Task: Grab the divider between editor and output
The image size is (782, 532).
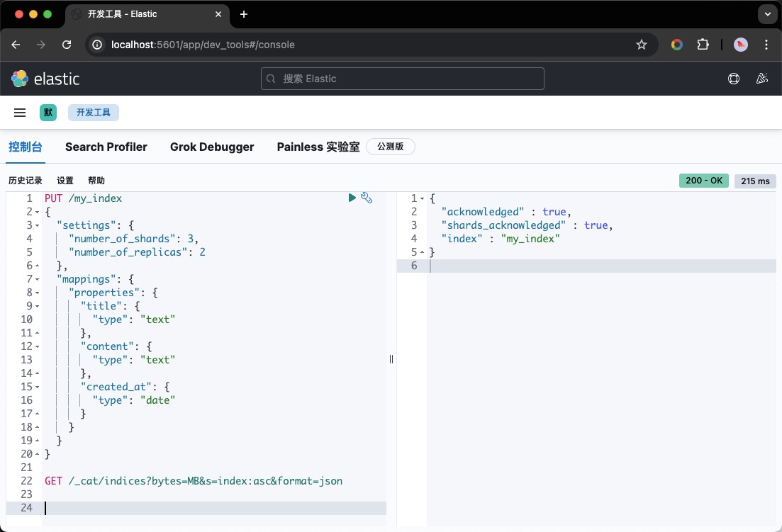Action: click(x=391, y=359)
